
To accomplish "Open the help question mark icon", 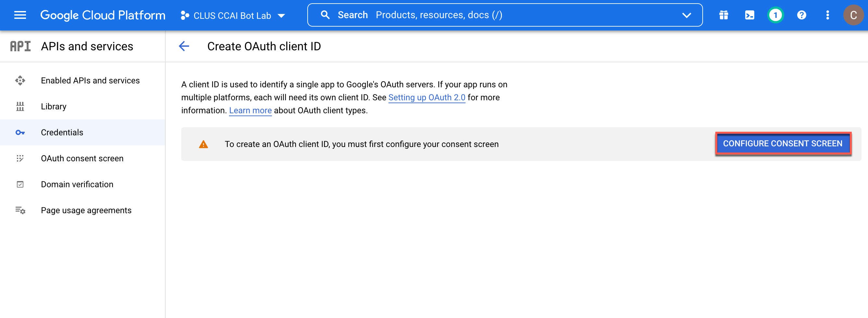I will 801,15.
